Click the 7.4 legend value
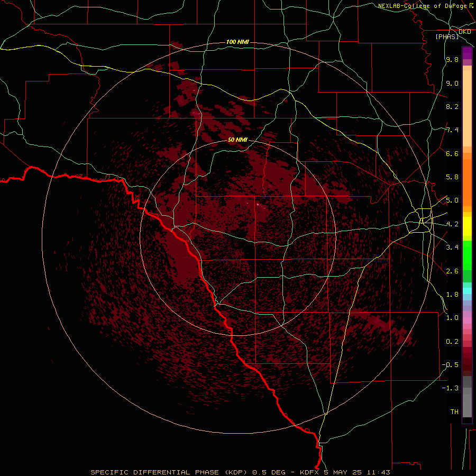The width and height of the screenshot is (476, 476). tap(452, 130)
